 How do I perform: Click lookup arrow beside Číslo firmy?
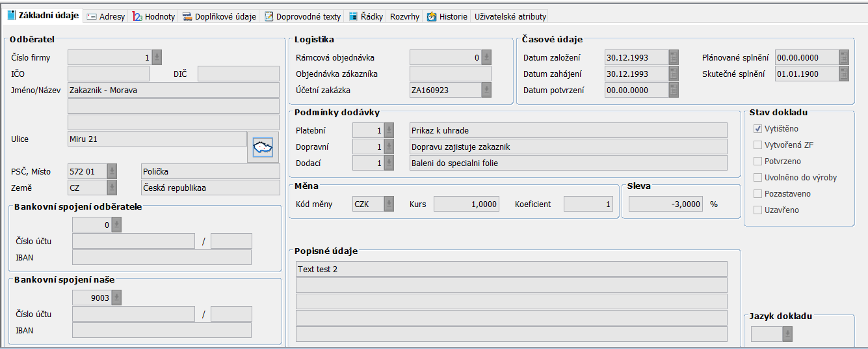click(x=157, y=58)
